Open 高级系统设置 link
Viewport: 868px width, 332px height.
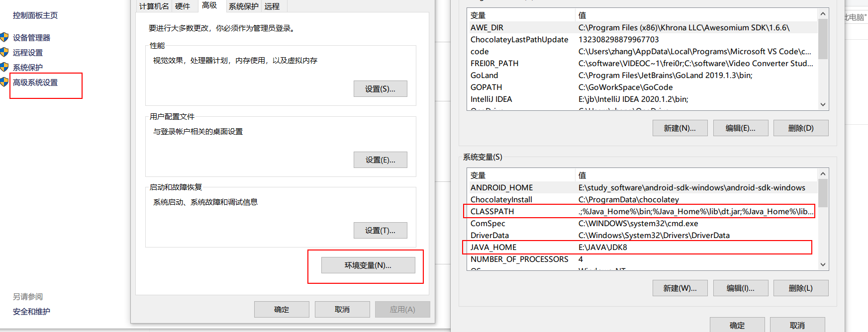(x=35, y=83)
